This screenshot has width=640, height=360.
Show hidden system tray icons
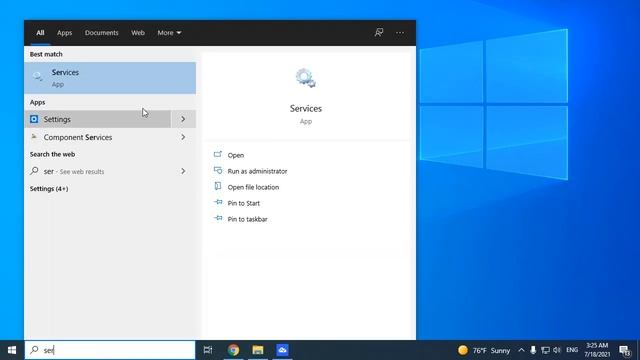click(x=521, y=350)
